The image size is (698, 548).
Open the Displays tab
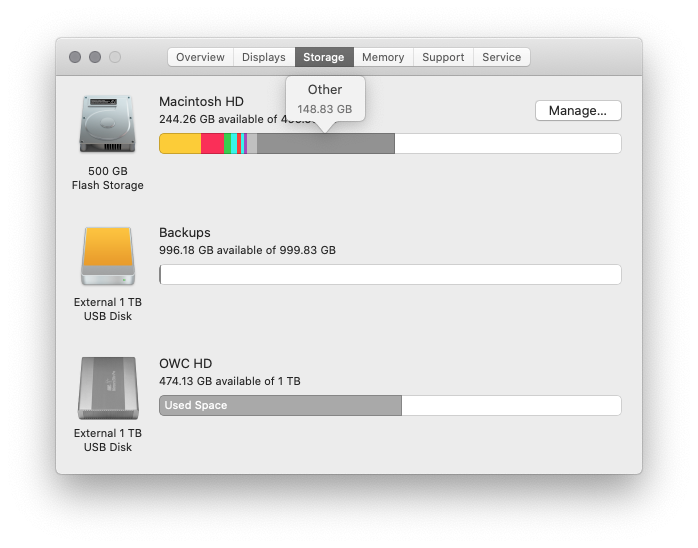point(264,57)
